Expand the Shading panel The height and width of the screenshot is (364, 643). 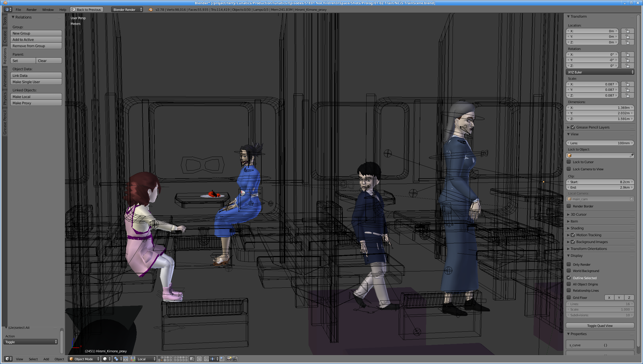pyautogui.click(x=577, y=228)
